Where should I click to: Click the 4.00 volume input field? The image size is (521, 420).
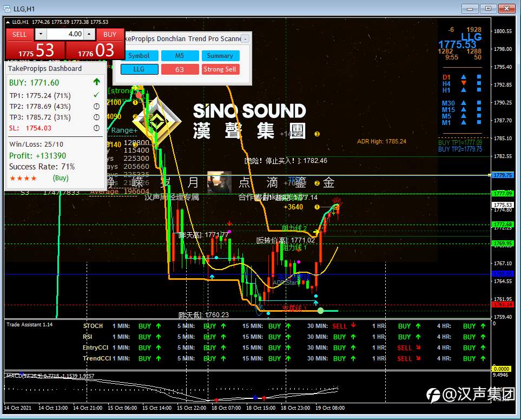[65, 34]
